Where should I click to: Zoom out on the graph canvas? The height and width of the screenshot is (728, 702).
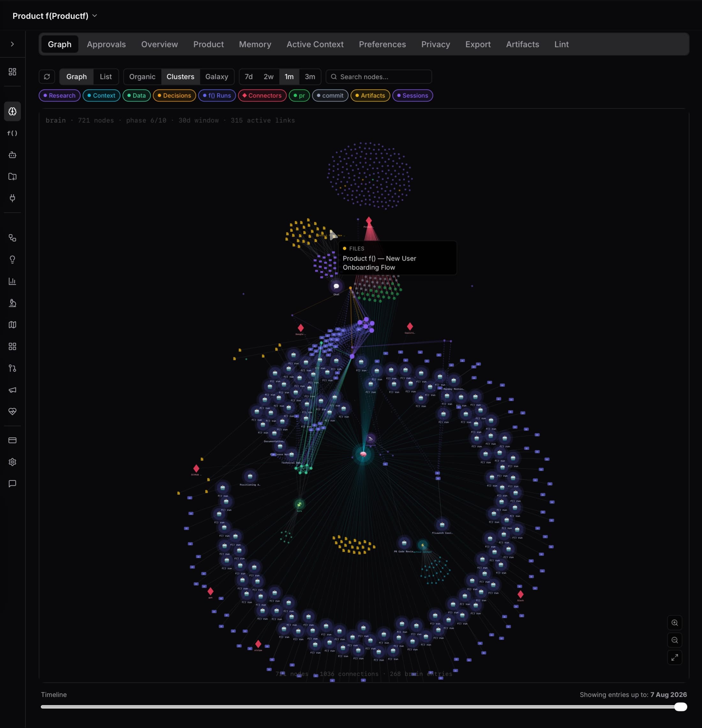[675, 640]
